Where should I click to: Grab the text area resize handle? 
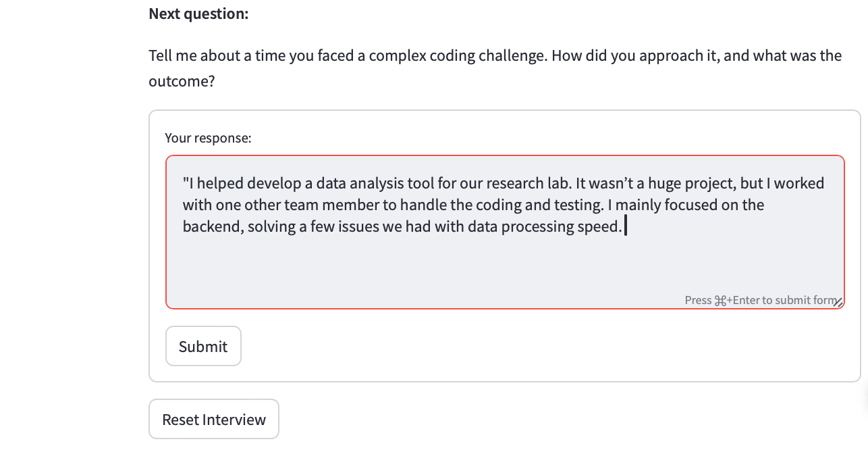coord(838,302)
